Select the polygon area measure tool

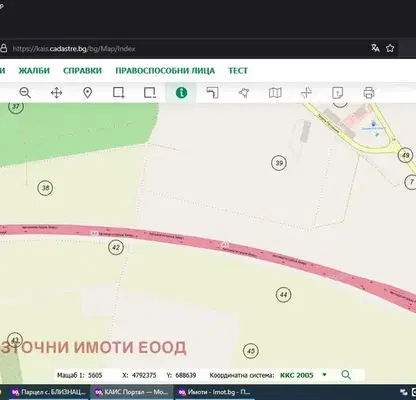[x=244, y=93]
